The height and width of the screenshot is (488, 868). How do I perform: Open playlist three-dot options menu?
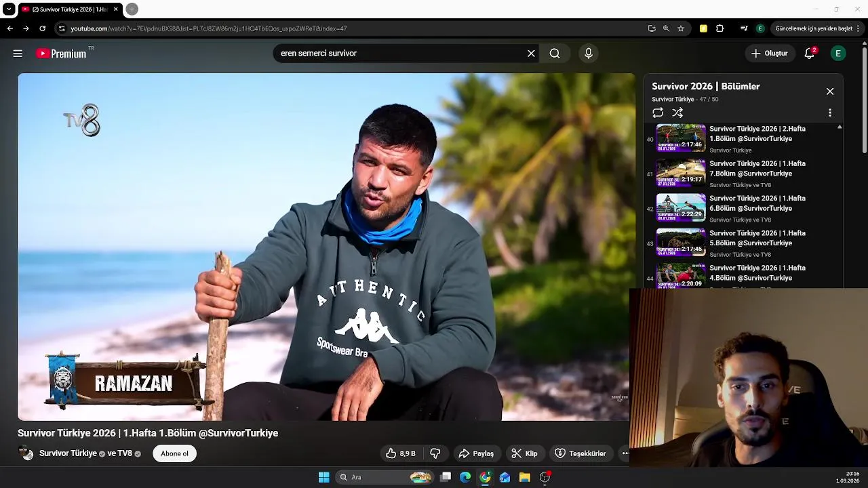pos(829,113)
